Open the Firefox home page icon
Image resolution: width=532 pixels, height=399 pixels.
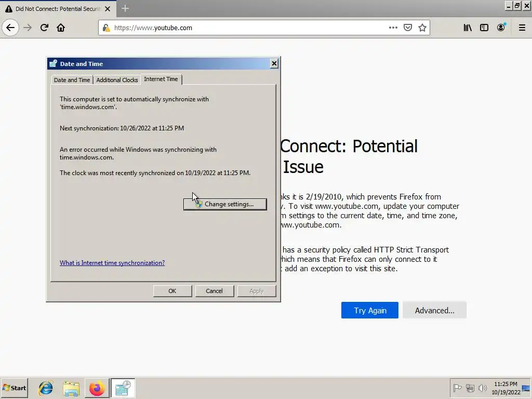61,28
